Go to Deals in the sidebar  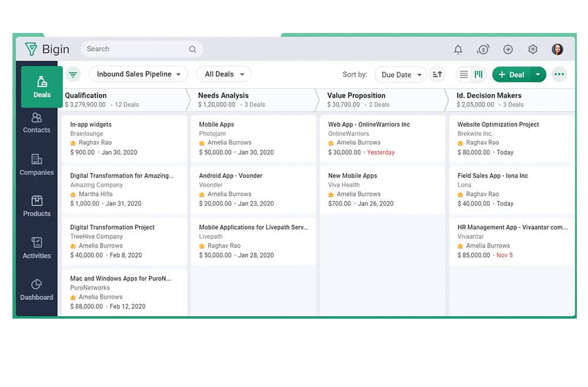(x=42, y=87)
